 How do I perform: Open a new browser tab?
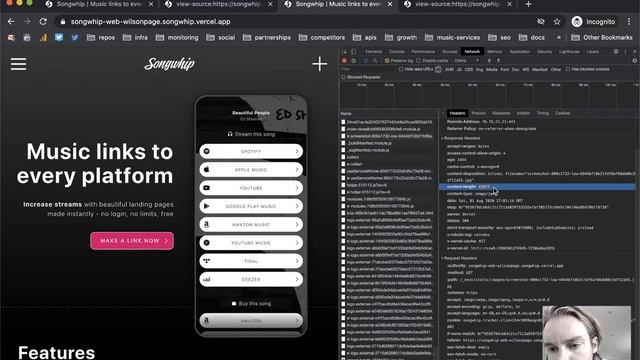coord(529,4)
